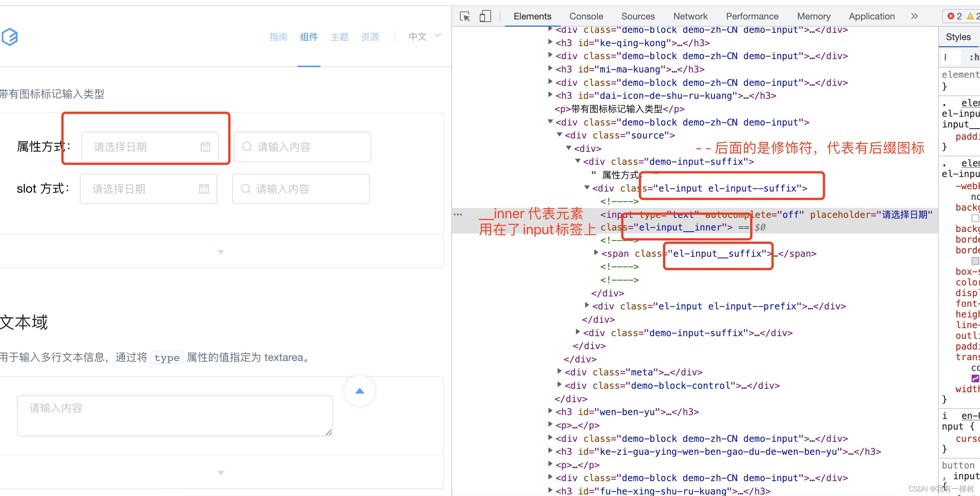Toggle the device emulation toolbar

(x=485, y=16)
